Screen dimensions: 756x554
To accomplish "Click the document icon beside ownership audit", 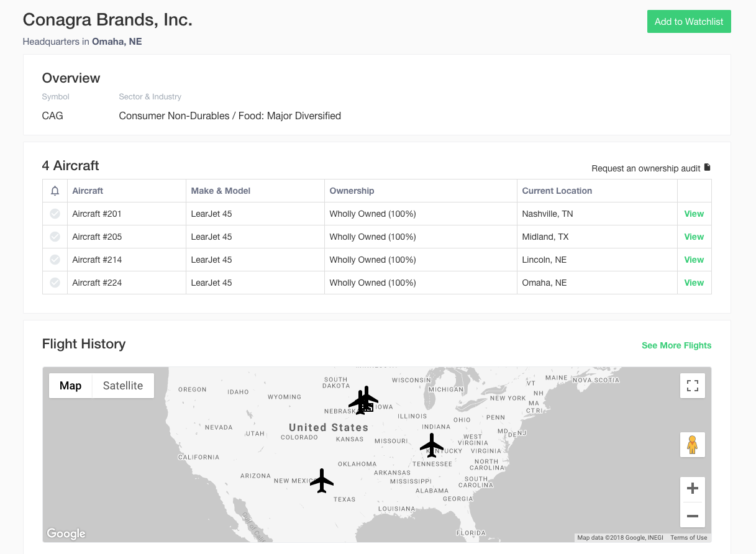I will click(x=707, y=168).
